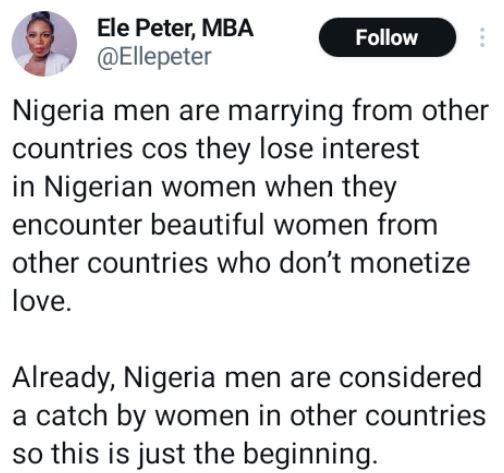This screenshot has height=473, width=504.
Task: Click the word "interest" in the tweet
Action: (370, 149)
